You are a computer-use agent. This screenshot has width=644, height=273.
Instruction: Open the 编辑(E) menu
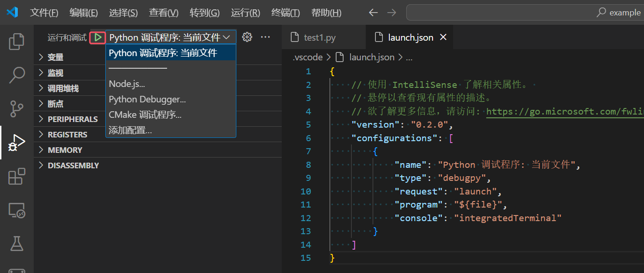pyautogui.click(x=84, y=13)
